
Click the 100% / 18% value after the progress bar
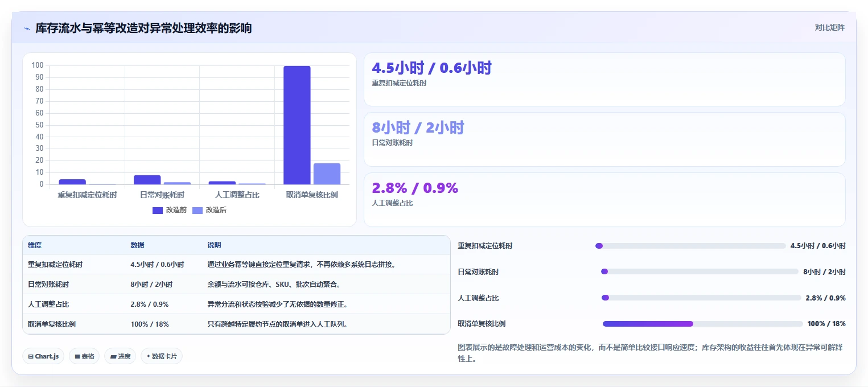point(826,324)
